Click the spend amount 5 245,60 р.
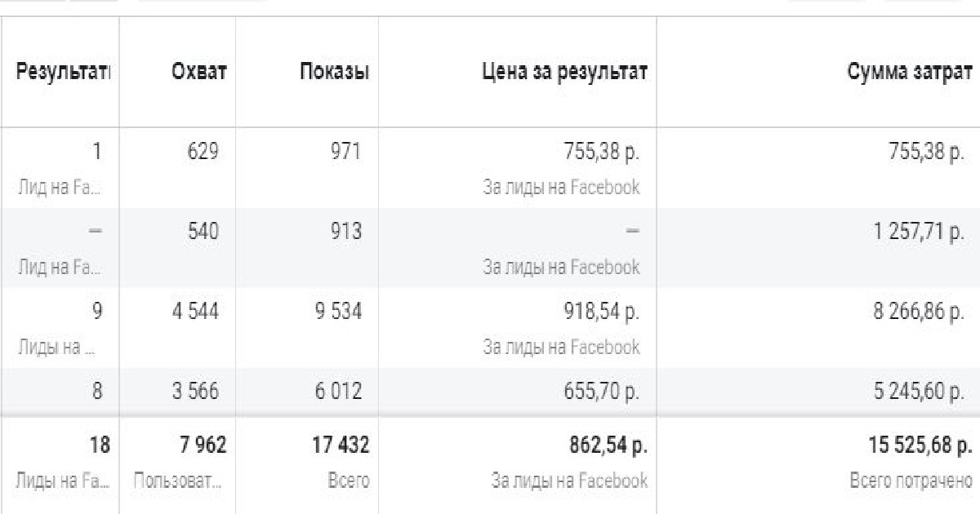Screen dimensions: 980x514 [919, 391]
